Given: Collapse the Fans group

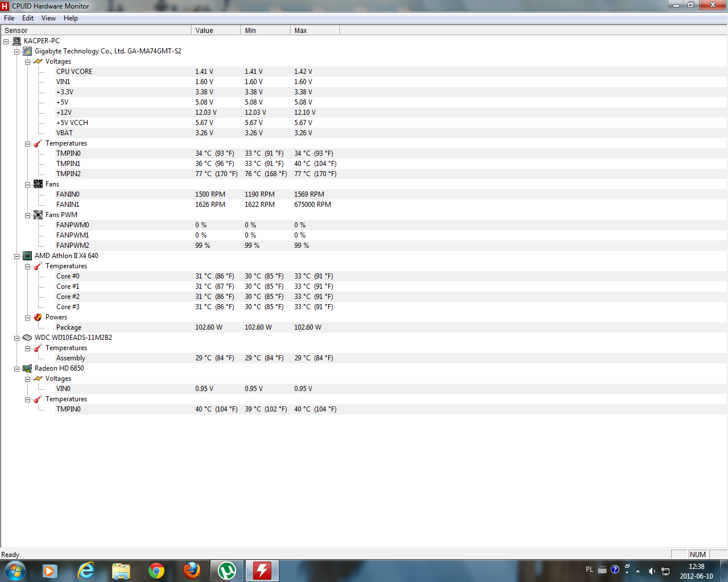Looking at the screenshot, I should point(27,185).
